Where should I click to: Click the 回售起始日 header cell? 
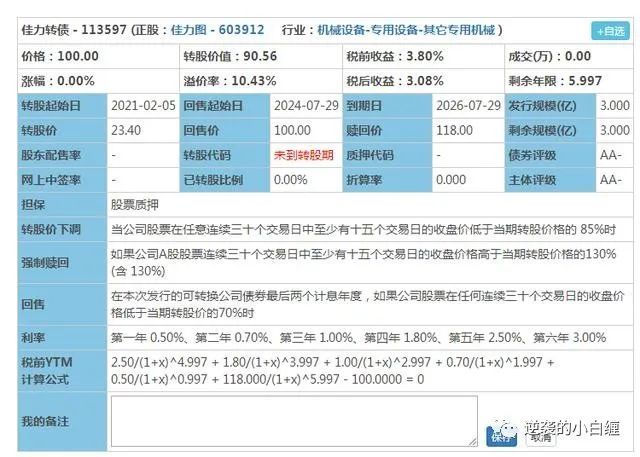pos(224,106)
